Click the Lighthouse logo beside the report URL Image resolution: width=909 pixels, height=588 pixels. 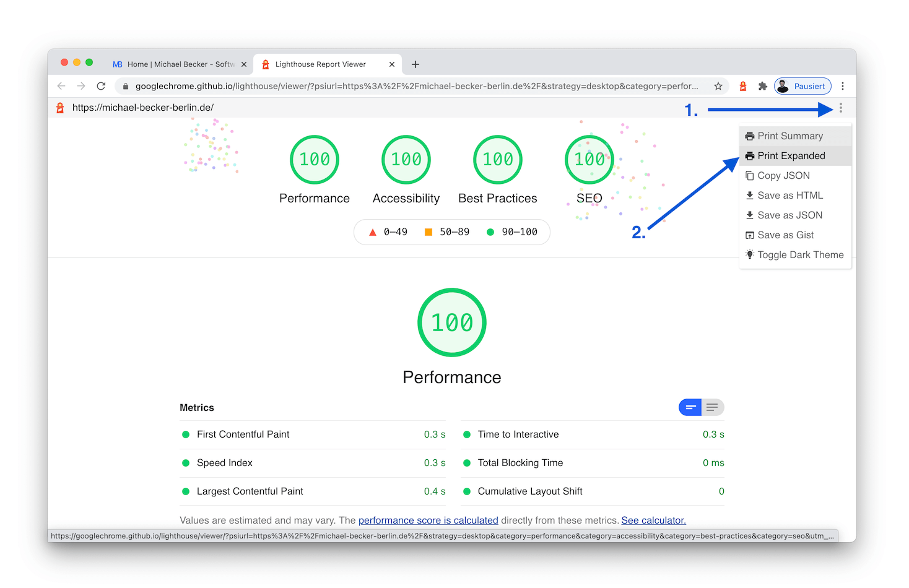pyautogui.click(x=60, y=108)
